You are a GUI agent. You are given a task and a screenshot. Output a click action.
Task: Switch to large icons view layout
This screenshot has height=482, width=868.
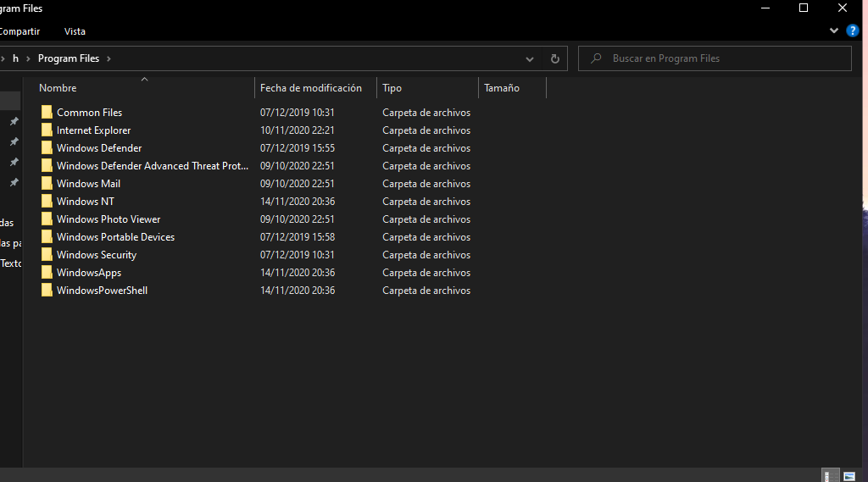tap(849, 476)
